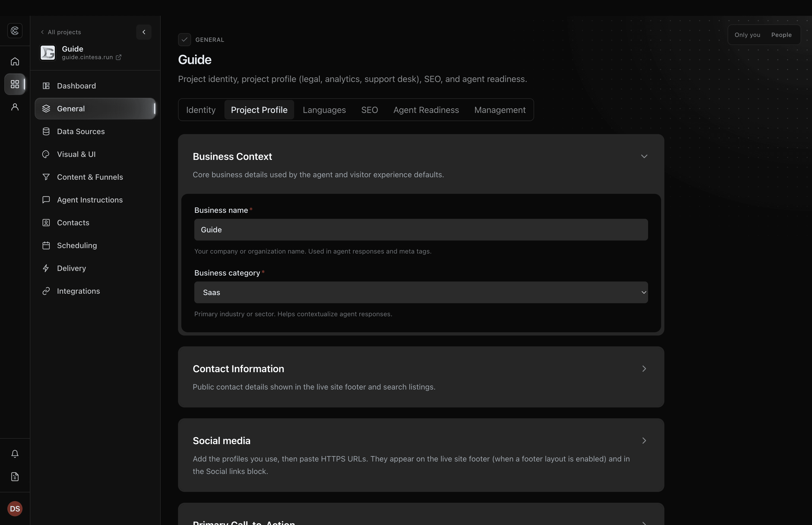Go to the home icon in the rail
The height and width of the screenshot is (525, 812).
(15, 61)
